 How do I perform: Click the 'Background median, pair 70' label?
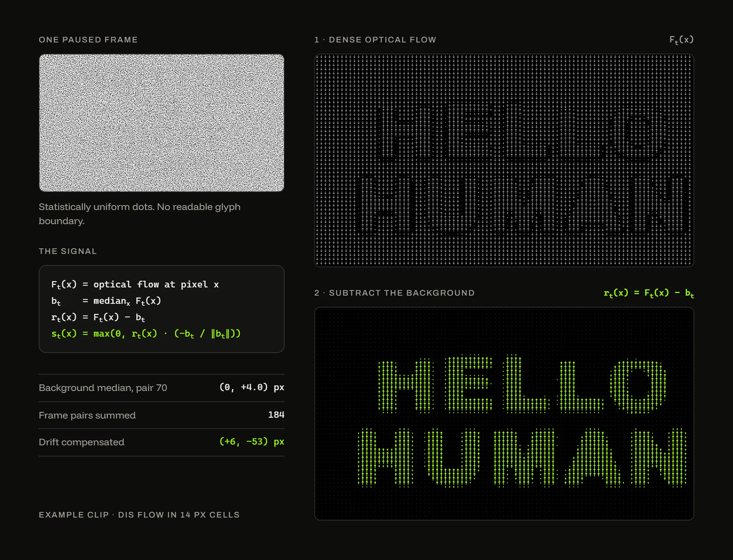pyautogui.click(x=103, y=388)
